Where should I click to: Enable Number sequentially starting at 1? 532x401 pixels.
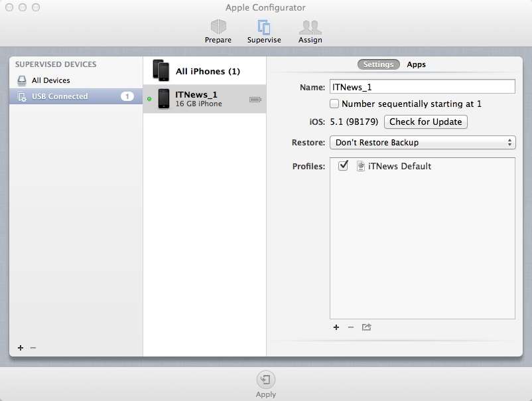[334, 104]
